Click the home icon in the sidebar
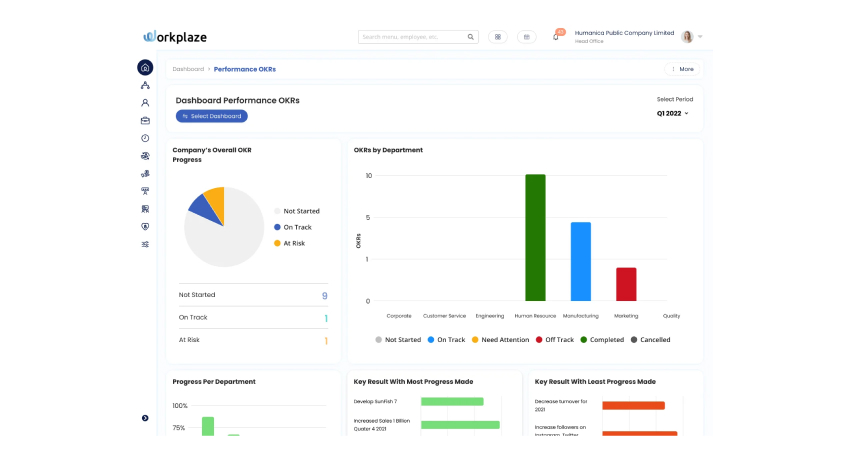 (x=145, y=68)
